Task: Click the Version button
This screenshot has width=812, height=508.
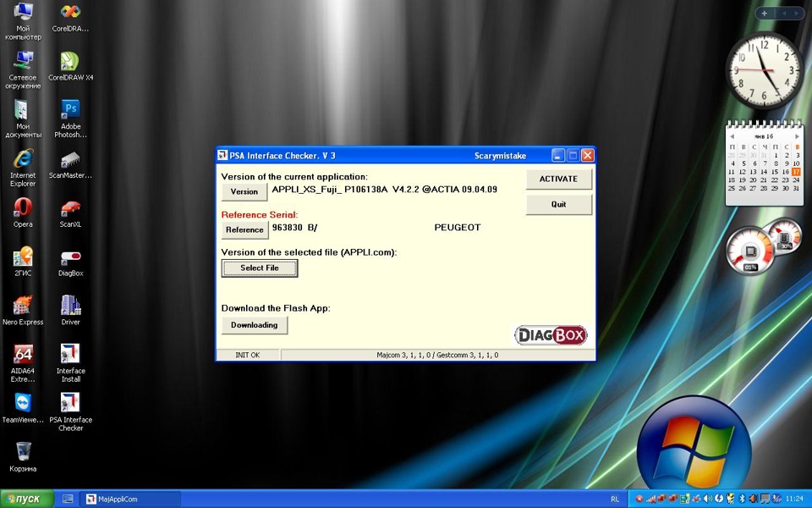Action: pos(244,191)
